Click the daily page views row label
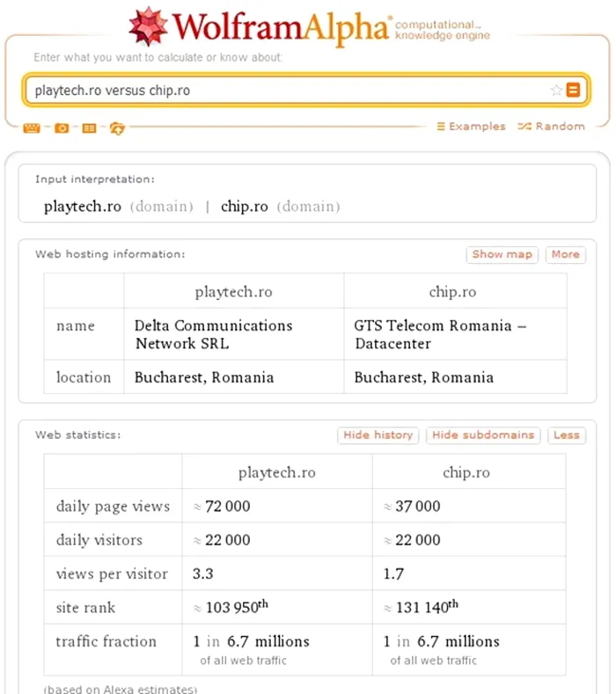The height and width of the screenshot is (694, 616). [113, 506]
